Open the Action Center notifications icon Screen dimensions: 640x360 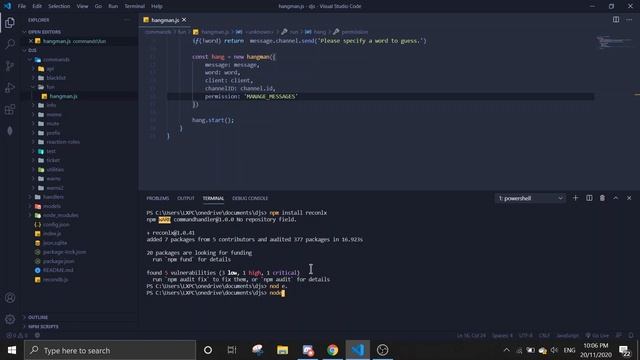click(x=624, y=351)
